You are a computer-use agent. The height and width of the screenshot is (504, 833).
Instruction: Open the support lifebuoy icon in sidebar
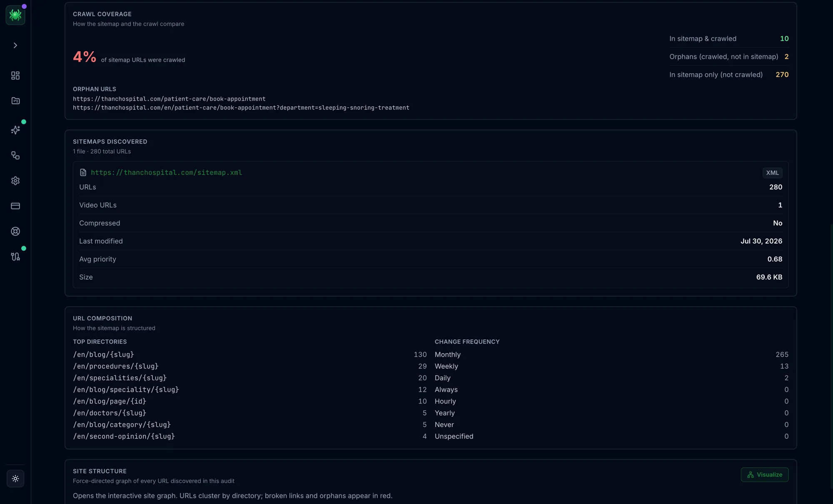[15, 231]
